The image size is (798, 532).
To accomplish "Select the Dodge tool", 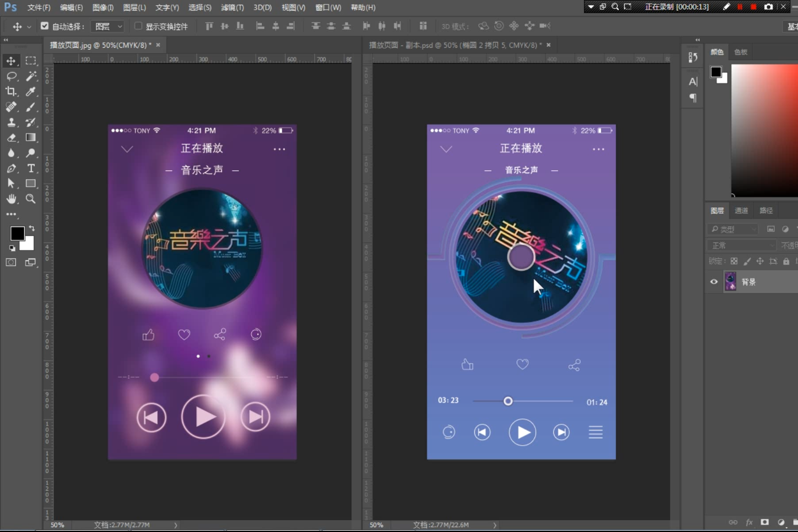I will (31, 153).
